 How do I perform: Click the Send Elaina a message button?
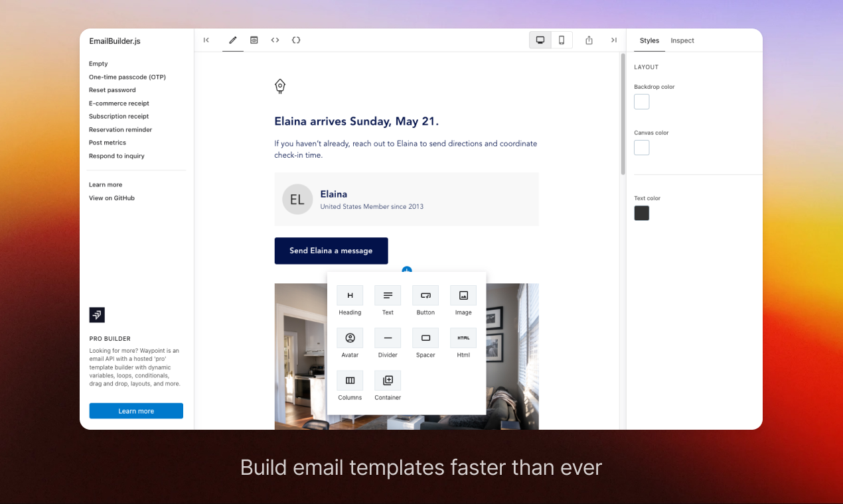point(331,251)
